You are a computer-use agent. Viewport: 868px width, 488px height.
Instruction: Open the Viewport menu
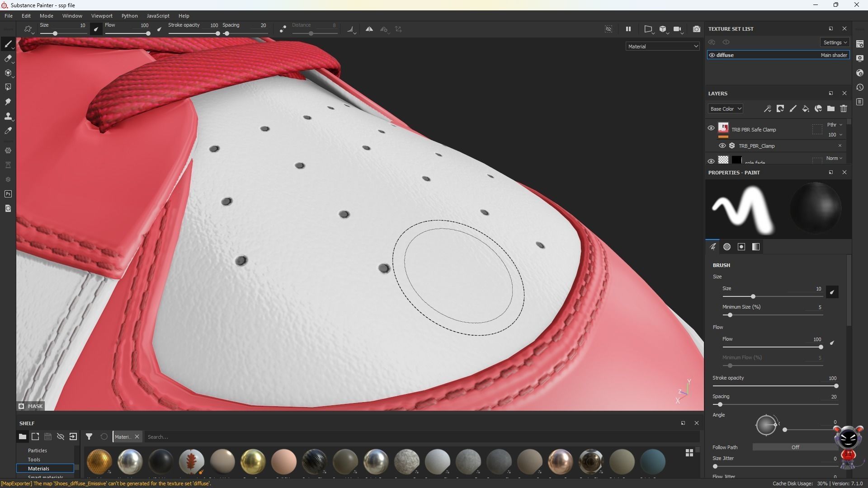102,16
